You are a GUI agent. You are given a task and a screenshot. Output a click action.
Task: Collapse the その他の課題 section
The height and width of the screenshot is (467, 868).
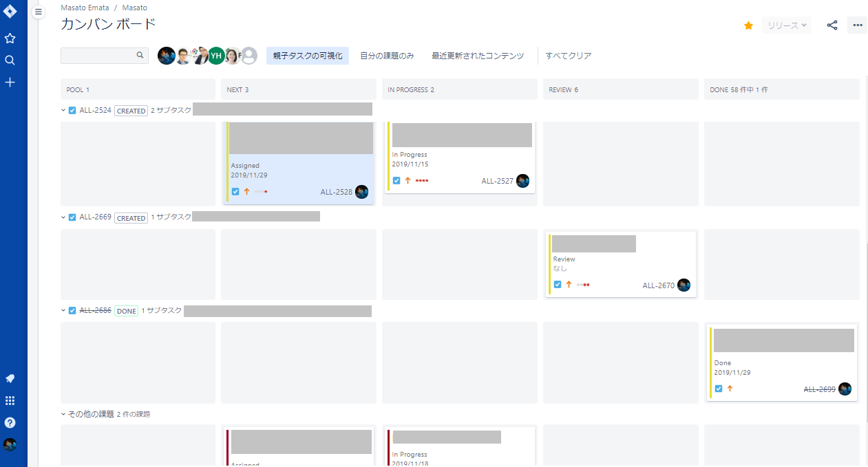click(x=63, y=413)
